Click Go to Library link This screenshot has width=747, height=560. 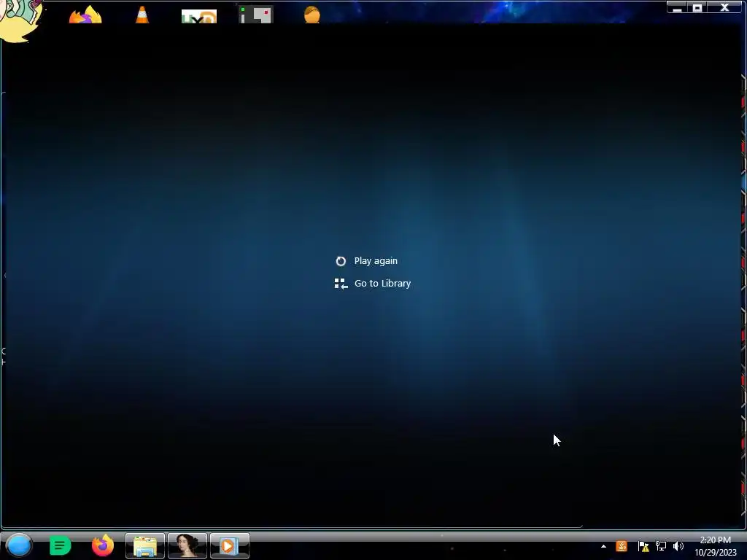382,284
